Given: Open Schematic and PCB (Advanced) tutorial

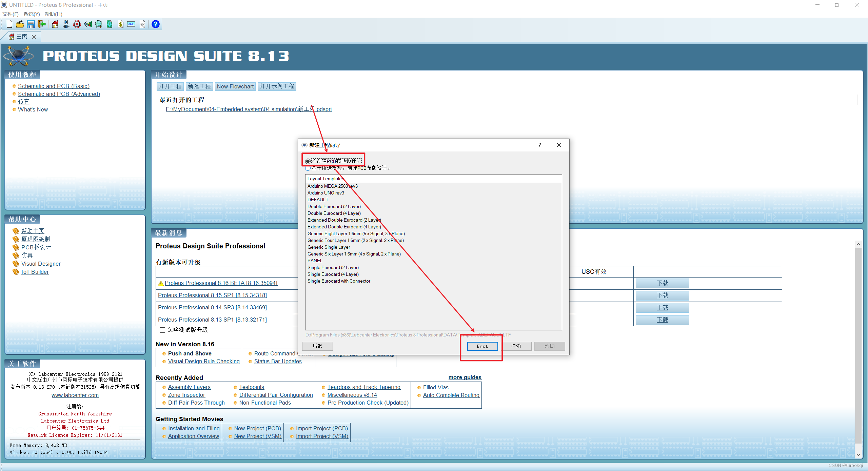Looking at the screenshot, I should coord(59,94).
